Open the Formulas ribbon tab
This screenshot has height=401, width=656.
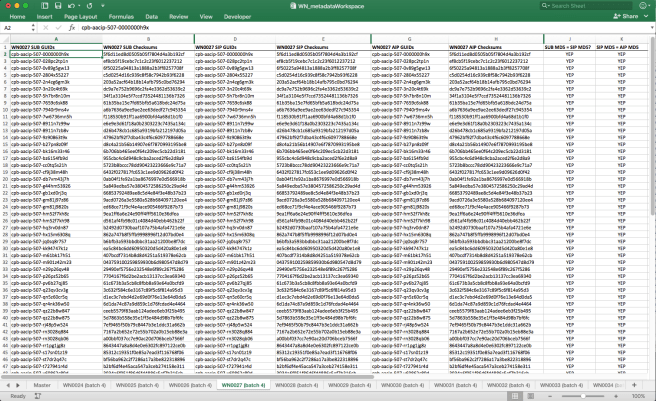[121, 17]
